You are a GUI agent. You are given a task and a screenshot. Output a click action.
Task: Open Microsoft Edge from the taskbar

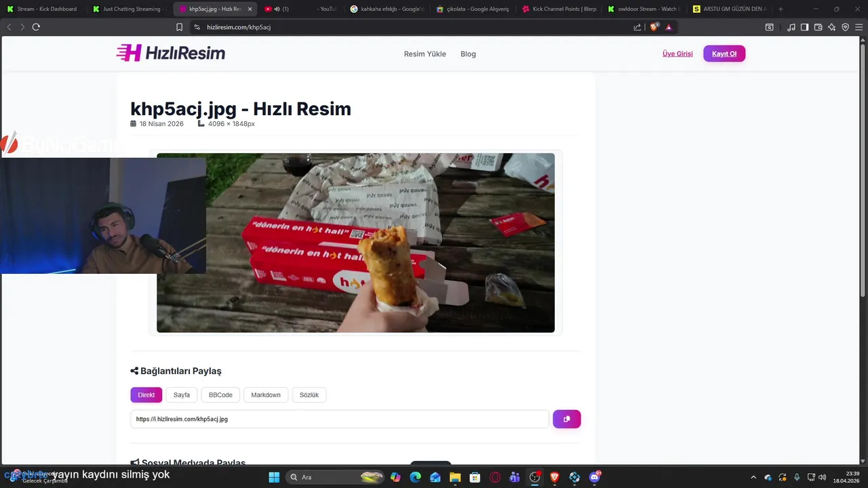(x=415, y=477)
